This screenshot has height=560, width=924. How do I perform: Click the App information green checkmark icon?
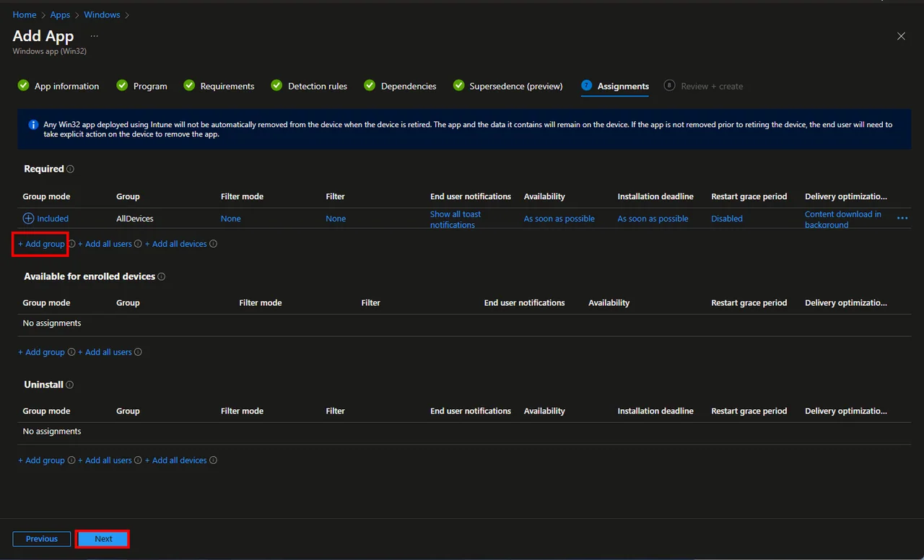(x=23, y=85)
